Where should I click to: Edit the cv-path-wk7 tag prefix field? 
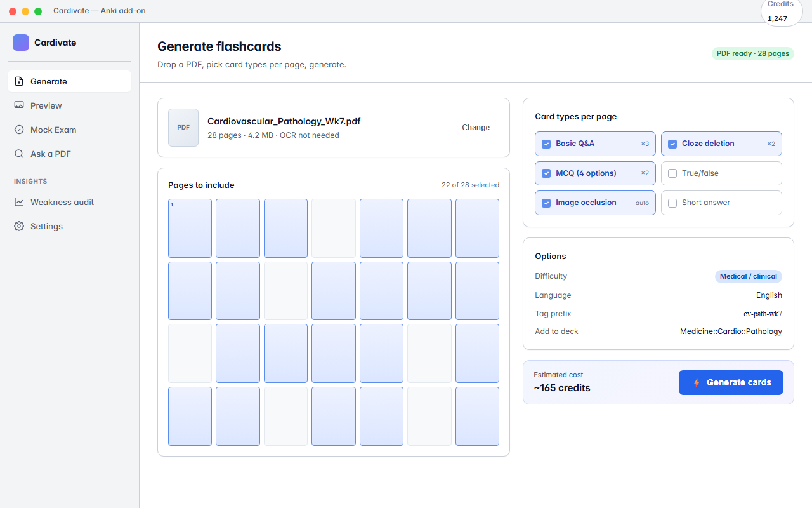(763, 314)
